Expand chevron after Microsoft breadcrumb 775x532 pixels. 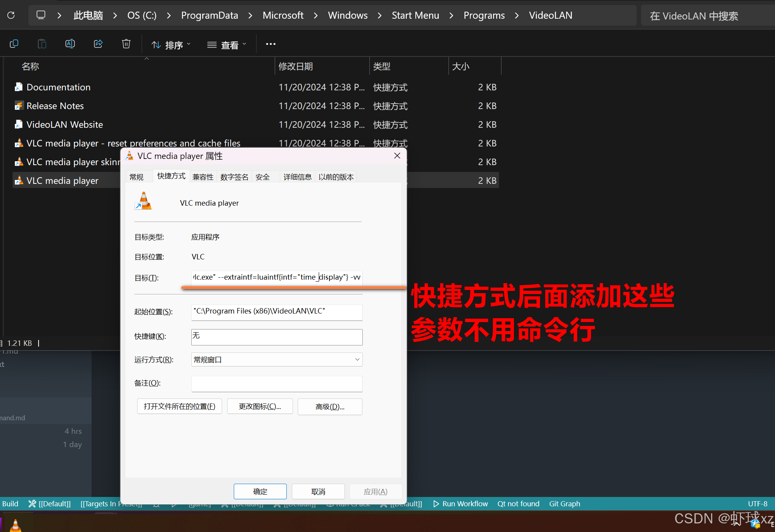[316, 15]
